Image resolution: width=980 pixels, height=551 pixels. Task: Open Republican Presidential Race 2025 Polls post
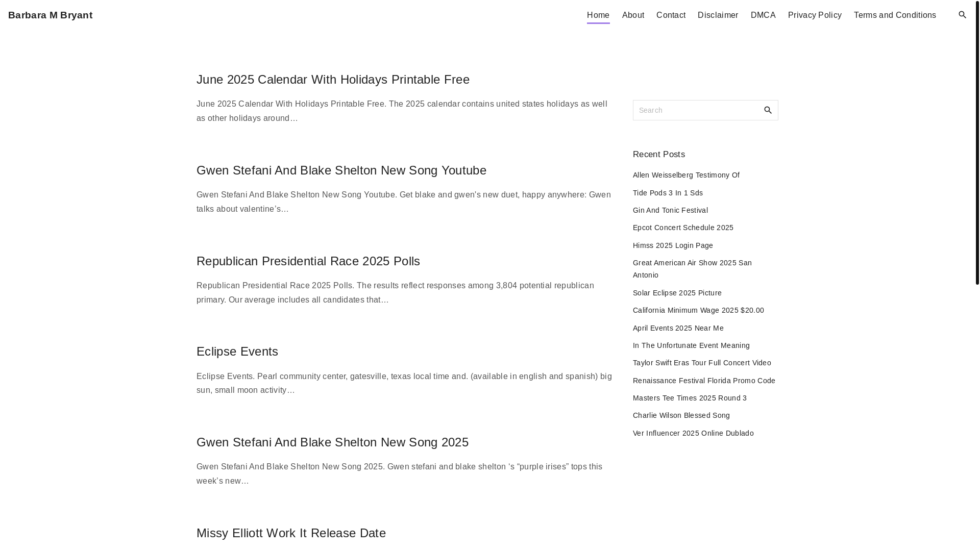[x=308, y=261]
